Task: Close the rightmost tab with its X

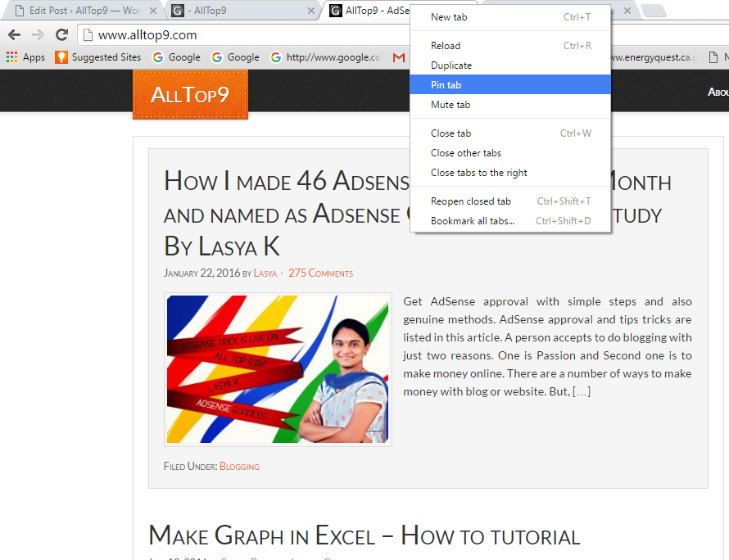Action: 627,11
